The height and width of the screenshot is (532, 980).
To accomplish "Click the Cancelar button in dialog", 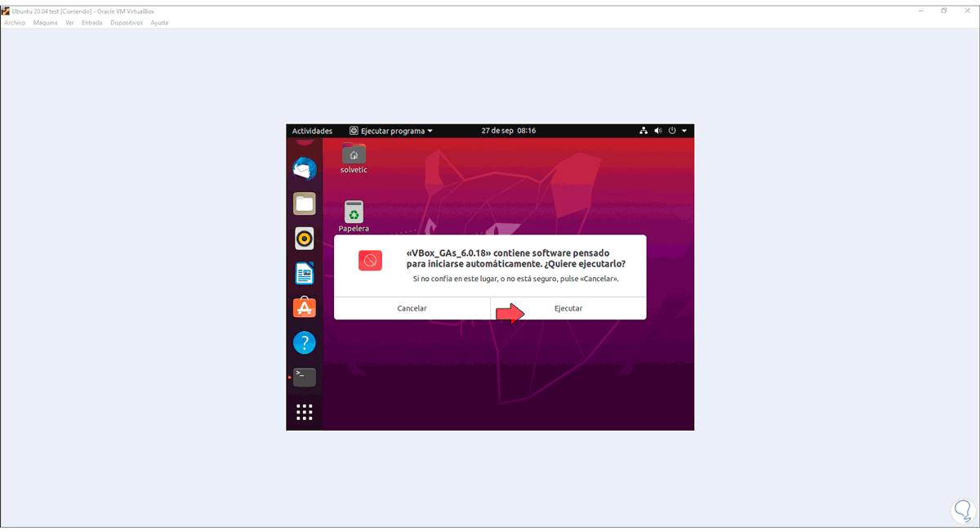I will [x=412, y=308].
